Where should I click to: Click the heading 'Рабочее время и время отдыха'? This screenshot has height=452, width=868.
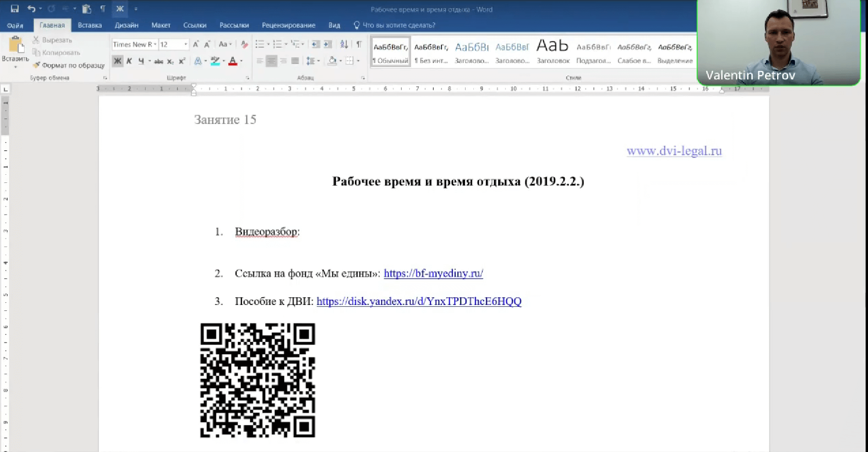pyautogui.click(x=427, y=182)
